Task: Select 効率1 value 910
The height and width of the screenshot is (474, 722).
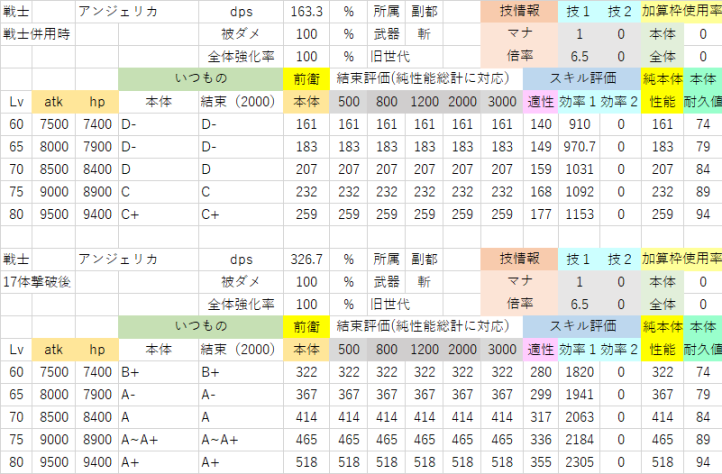Action: click(x=579, y=124)
